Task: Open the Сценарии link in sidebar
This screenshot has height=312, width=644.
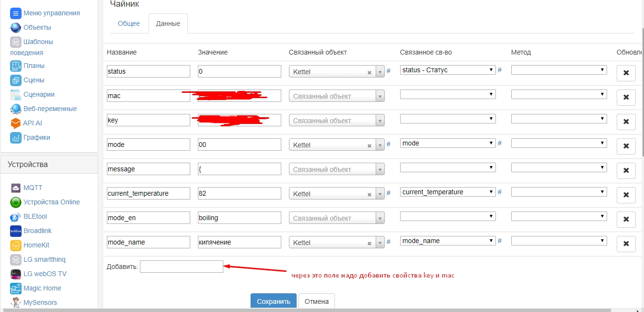Action: coord(39,94)
